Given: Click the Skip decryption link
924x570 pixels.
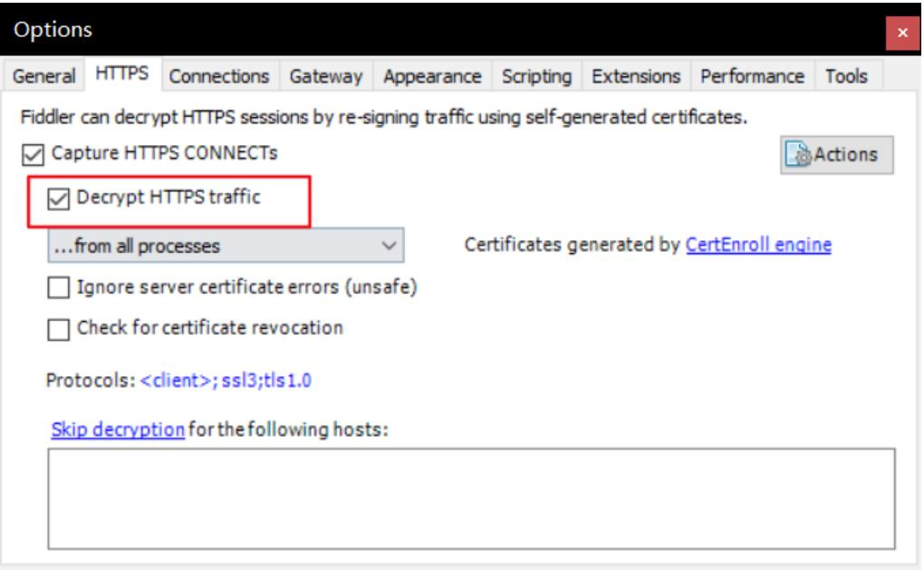Looking at the screenshot, I should pyautogui.click(x=118, y=430).
